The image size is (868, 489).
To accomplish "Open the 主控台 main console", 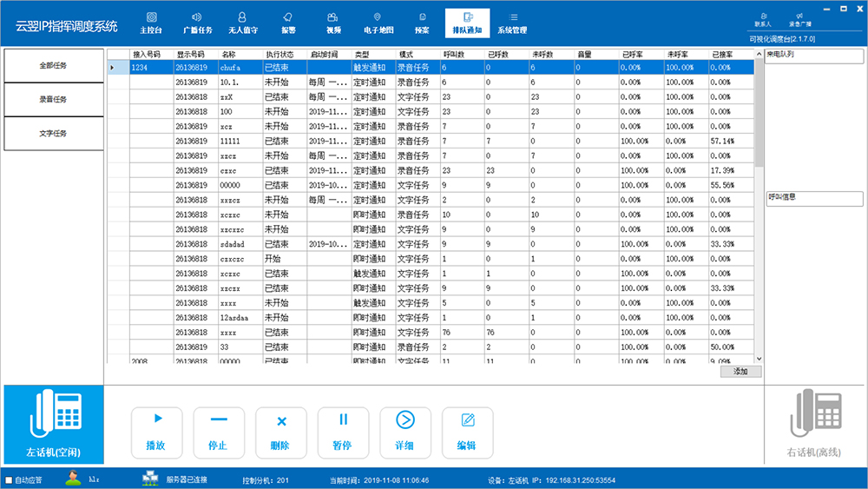I will (151, 23).
